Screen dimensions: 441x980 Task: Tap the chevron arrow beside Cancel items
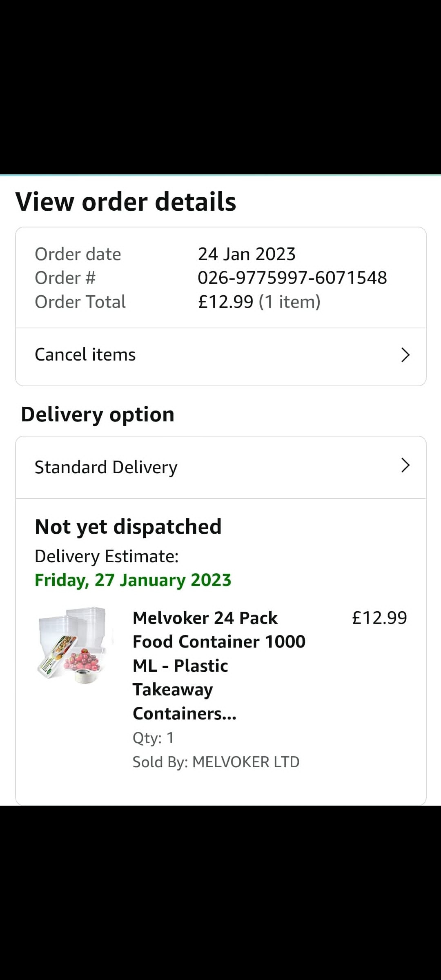click(x=405, y=355)
